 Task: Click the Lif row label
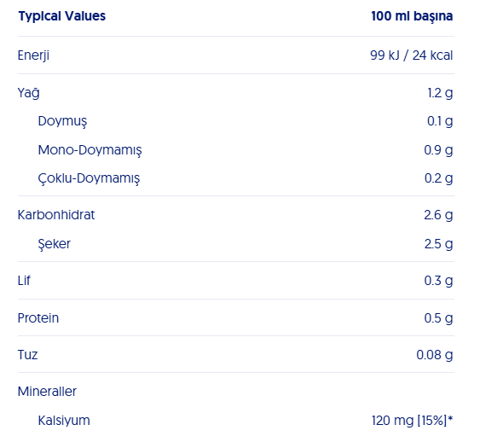(x=24, y=281)
